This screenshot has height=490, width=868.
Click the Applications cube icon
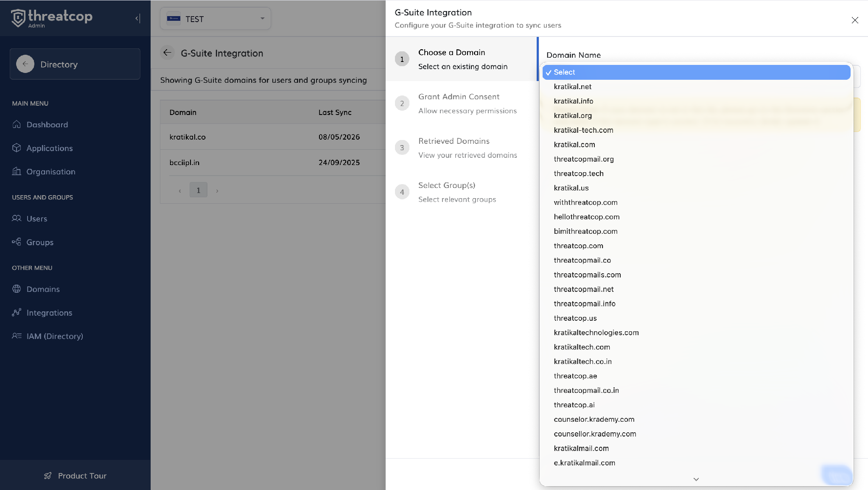(x=17, y=148)
